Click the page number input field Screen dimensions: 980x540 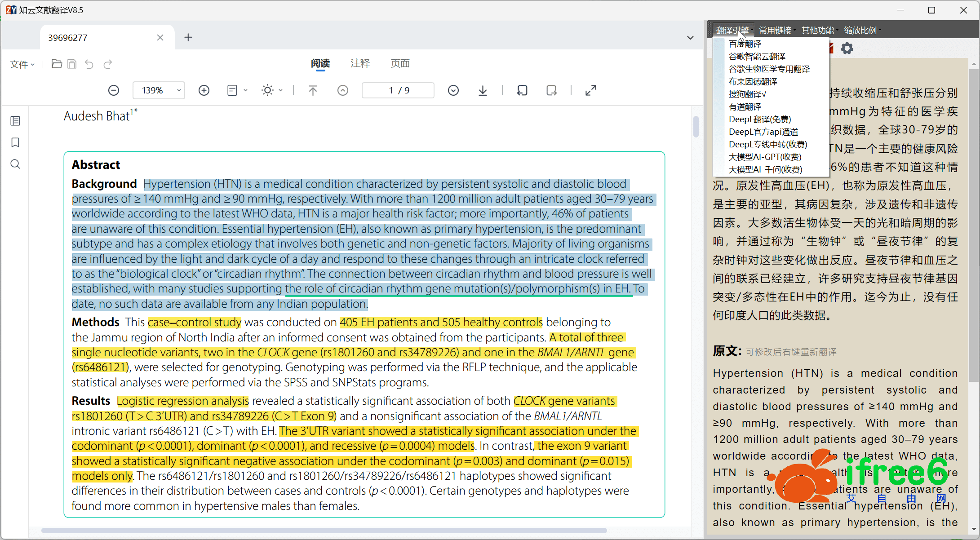tap(399, 90)
